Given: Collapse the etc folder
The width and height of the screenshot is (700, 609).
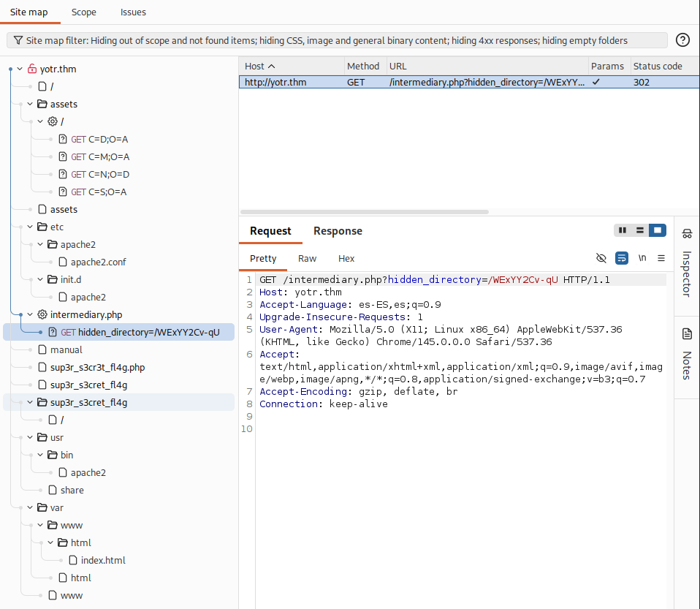Looking at the screenshot, I should (30, 227).
